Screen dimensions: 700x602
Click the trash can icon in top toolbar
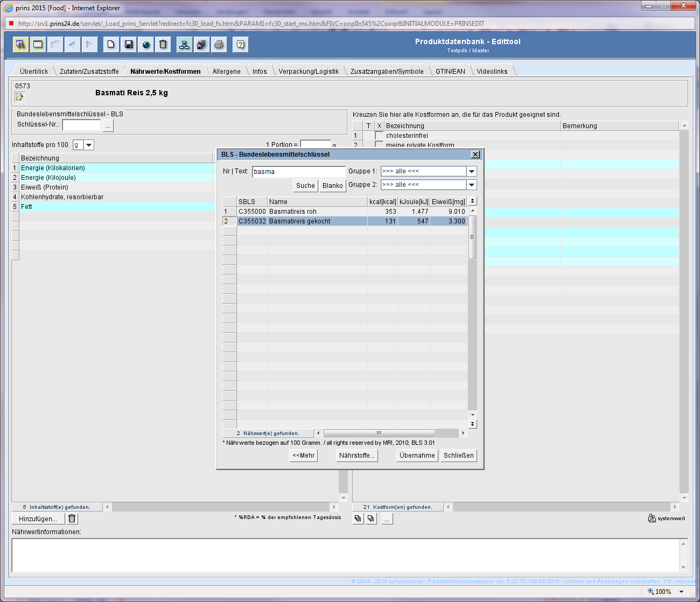click(163, 44)
